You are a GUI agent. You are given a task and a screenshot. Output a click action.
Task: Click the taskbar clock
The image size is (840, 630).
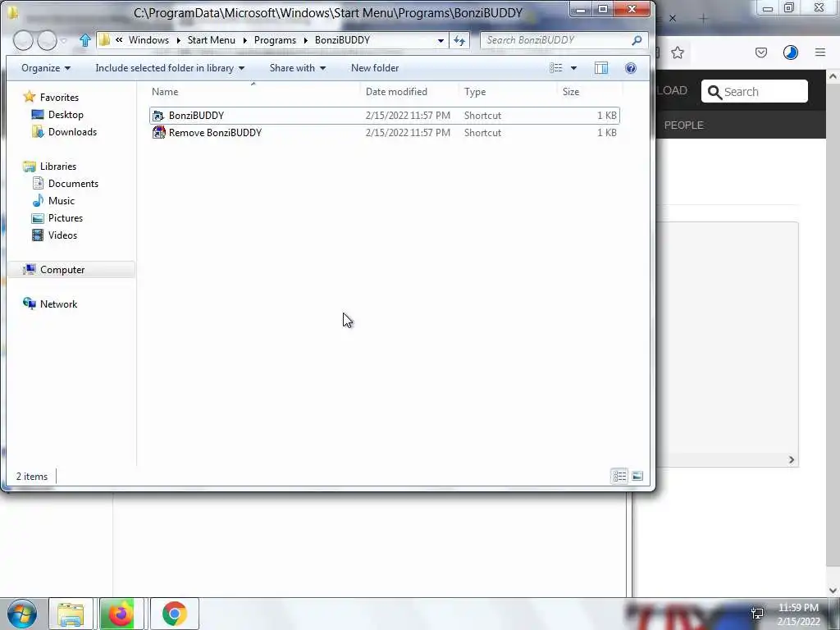click(798, 614)
